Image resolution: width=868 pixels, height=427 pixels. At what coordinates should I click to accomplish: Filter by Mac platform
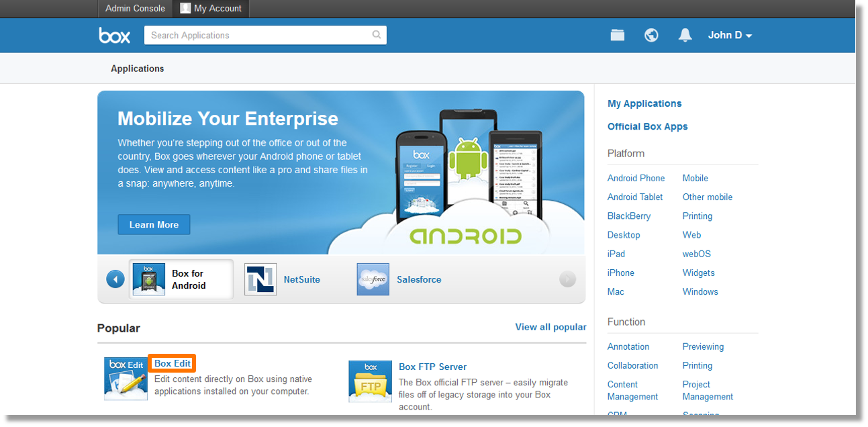(x=616, y=291)
